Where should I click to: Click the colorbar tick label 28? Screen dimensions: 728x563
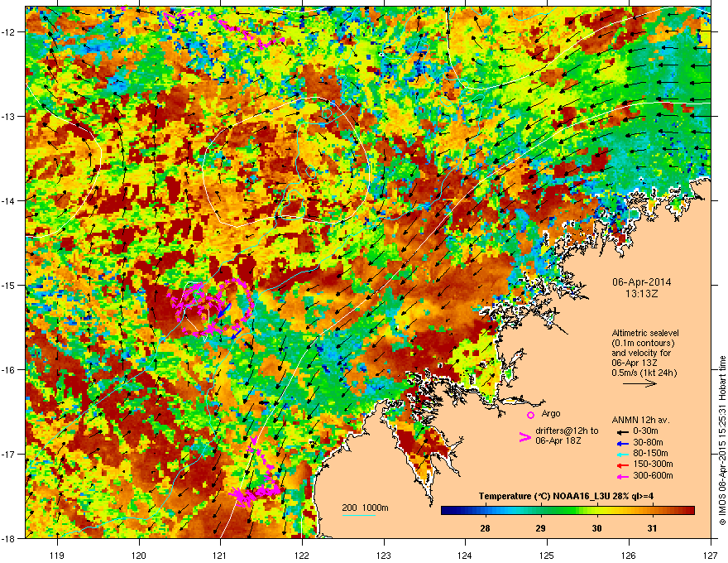click(485, 528)
